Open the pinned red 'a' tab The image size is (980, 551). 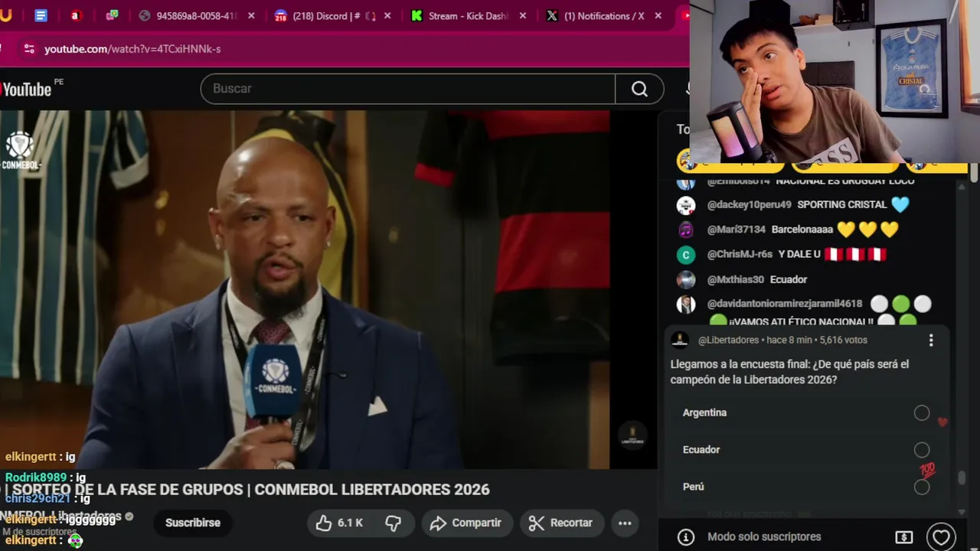[76, 15]
